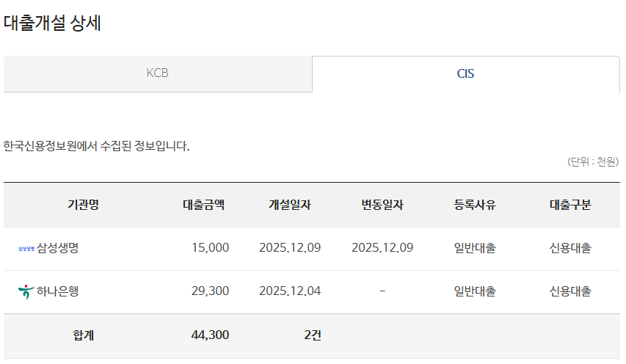
Task: Click the 2025.12.09 change date cell
Action: (382, 248)
